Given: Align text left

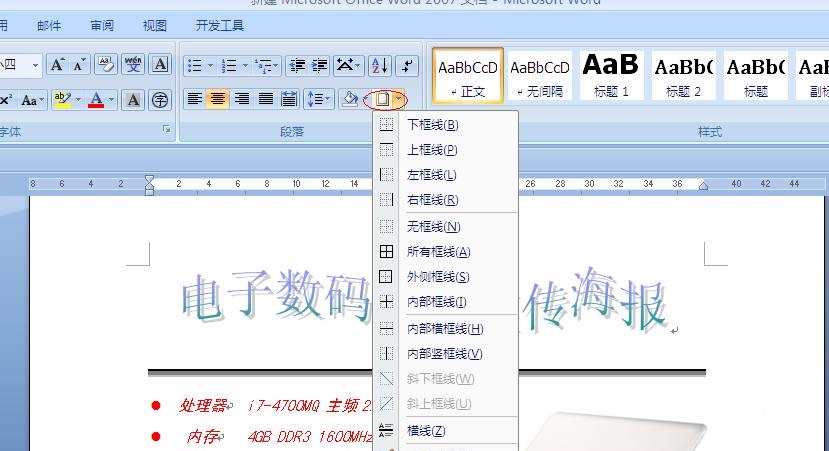Looking at the screenshot, I should click(x=195, y=99).
